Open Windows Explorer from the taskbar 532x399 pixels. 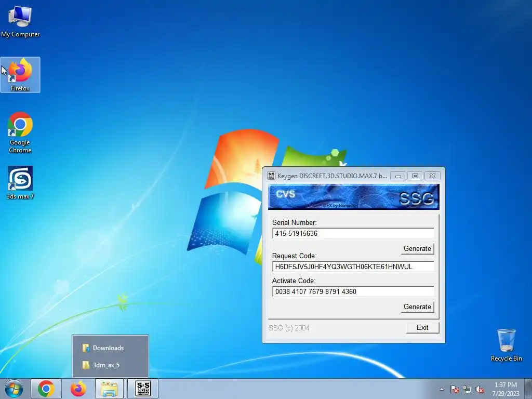(x=110, y=389)
